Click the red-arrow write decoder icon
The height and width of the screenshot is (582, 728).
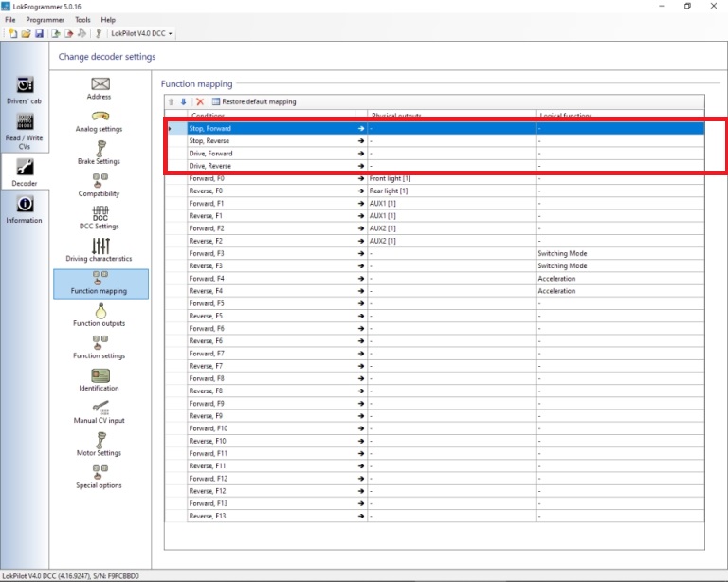68,33
